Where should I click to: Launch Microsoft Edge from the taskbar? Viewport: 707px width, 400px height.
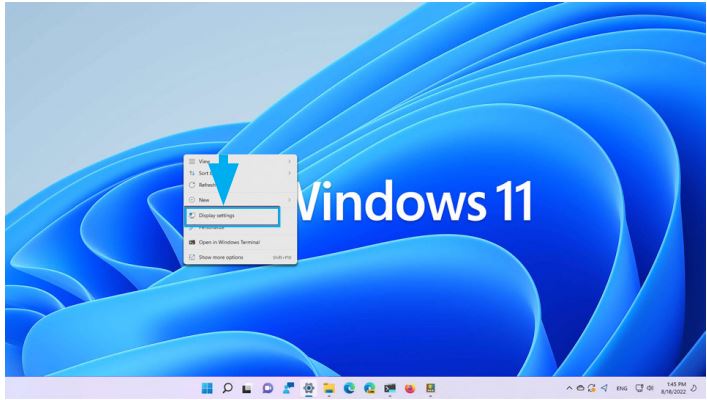349,389
